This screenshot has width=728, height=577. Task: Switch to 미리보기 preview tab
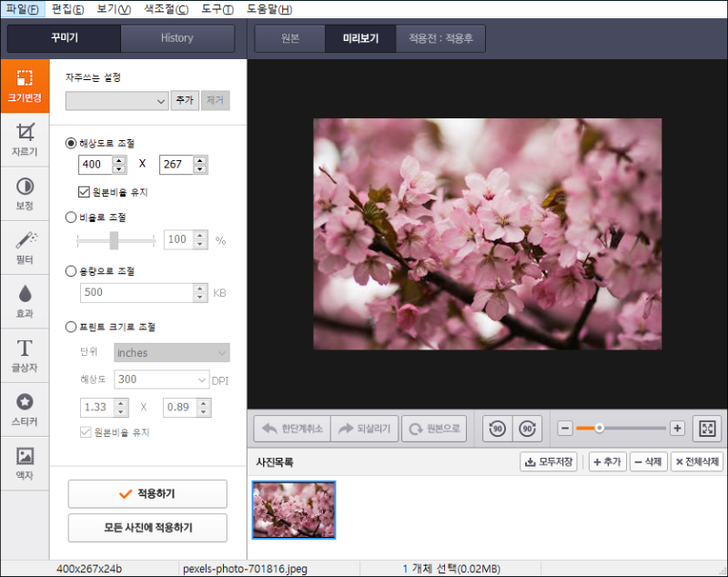tap(360, 38)
